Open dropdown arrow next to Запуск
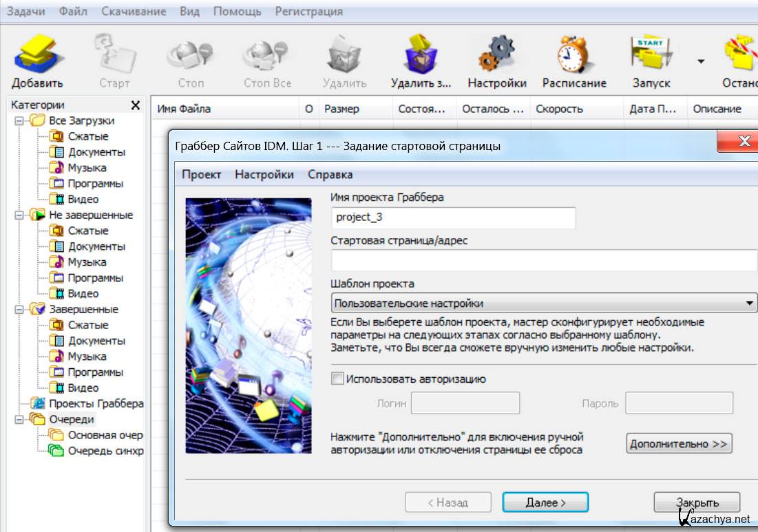This screenshot has width=758, height=532. 701,62
